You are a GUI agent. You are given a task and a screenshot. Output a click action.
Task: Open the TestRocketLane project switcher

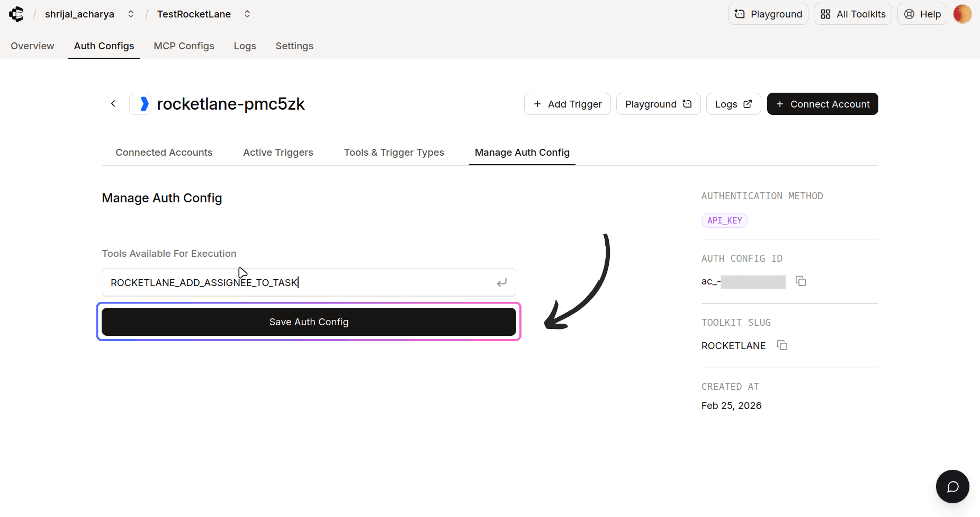click(247, 14)
